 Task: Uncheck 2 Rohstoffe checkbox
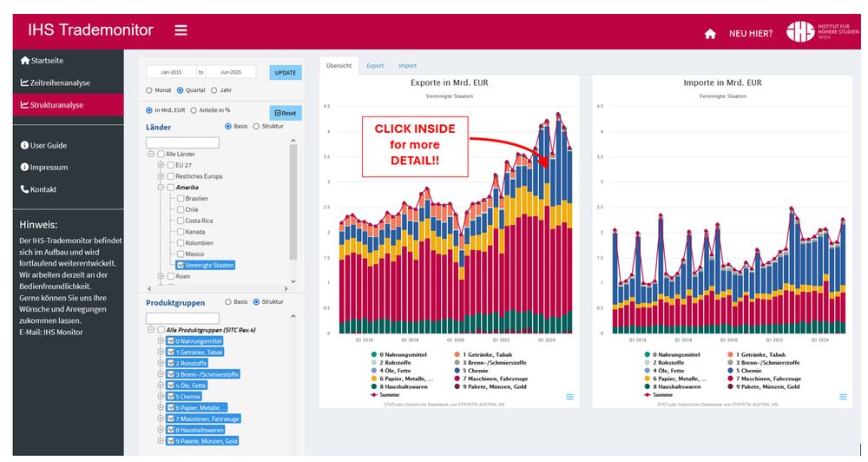[x=171, y=363]
